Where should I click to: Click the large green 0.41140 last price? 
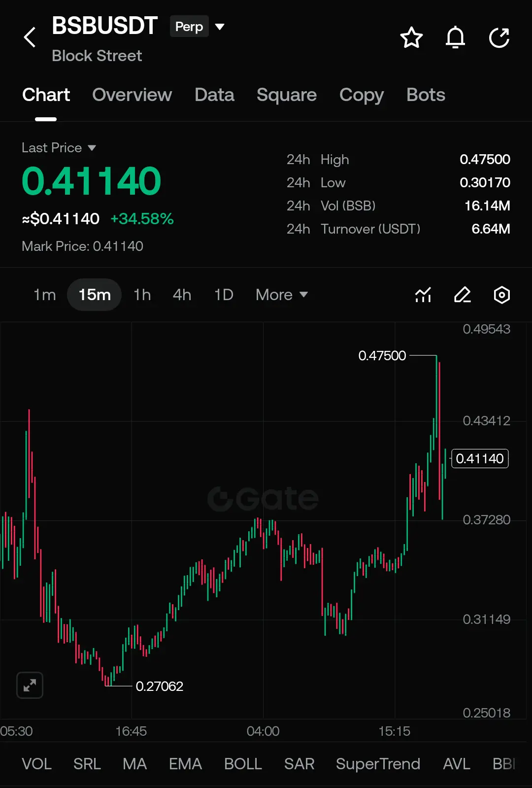pyautogui.click(x=92, y=181)
